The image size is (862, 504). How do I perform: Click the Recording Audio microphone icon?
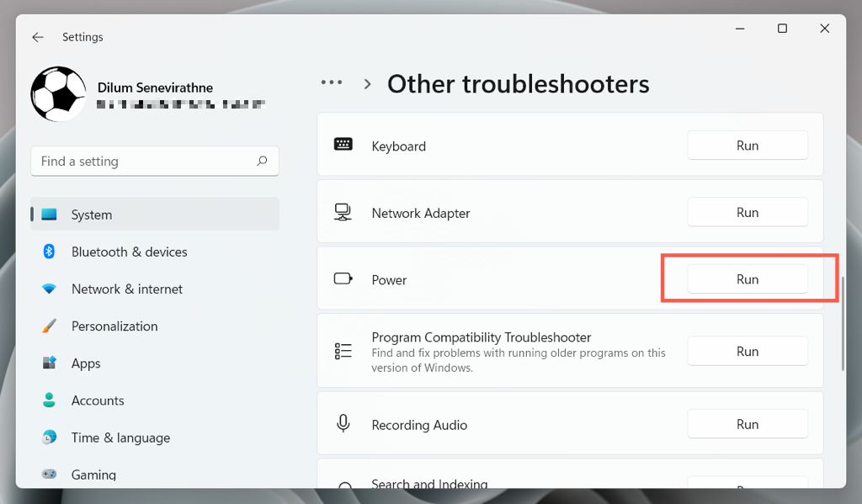pos(343,423)
